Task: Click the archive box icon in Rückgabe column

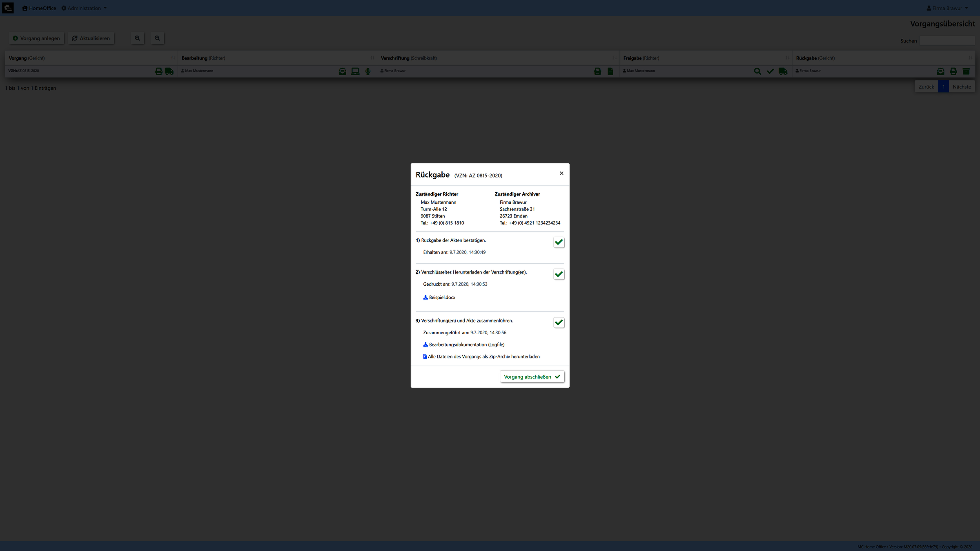Action: coord(966,71)
